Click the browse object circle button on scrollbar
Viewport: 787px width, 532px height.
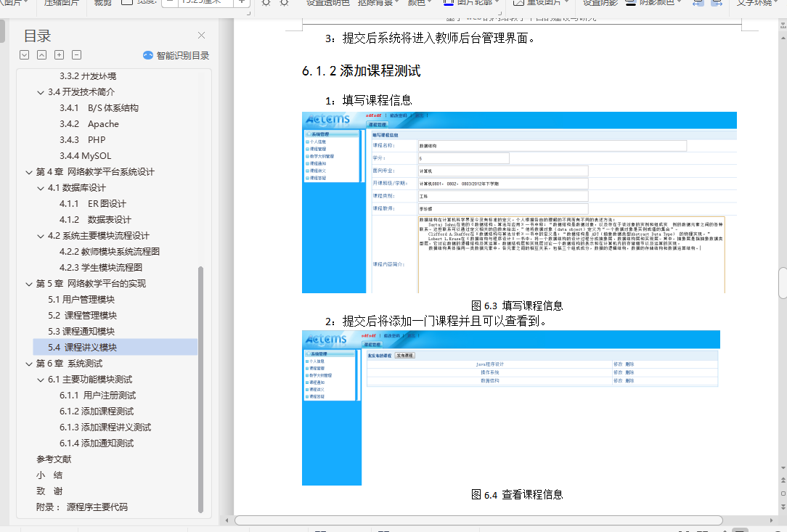click(x=783, y=494)
